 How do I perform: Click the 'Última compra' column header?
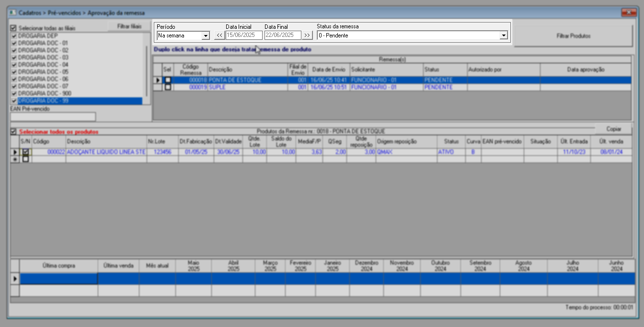(58, 266)
